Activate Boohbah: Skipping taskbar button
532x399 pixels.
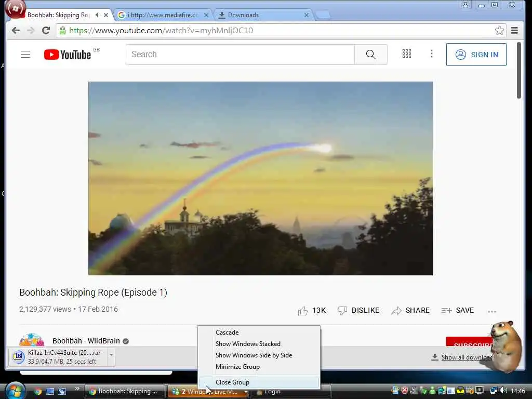[x=125, y=392]
